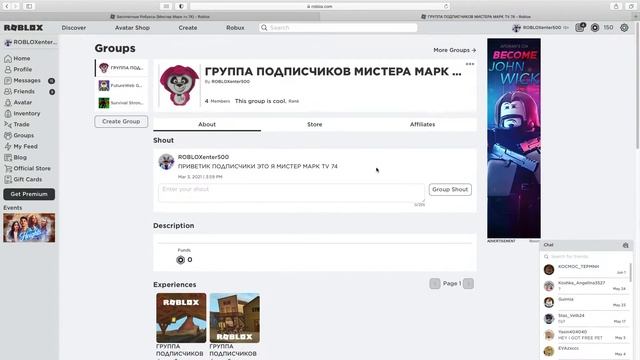The image size is (640, 360).
Task: Switch to the Store tab
Action: (x=315, y=124)
